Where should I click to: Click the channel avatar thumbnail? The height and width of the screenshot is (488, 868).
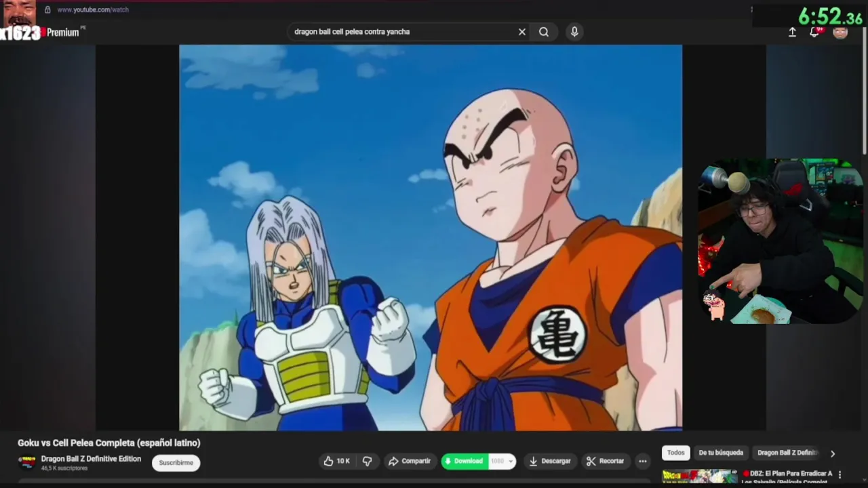[27, 463]
